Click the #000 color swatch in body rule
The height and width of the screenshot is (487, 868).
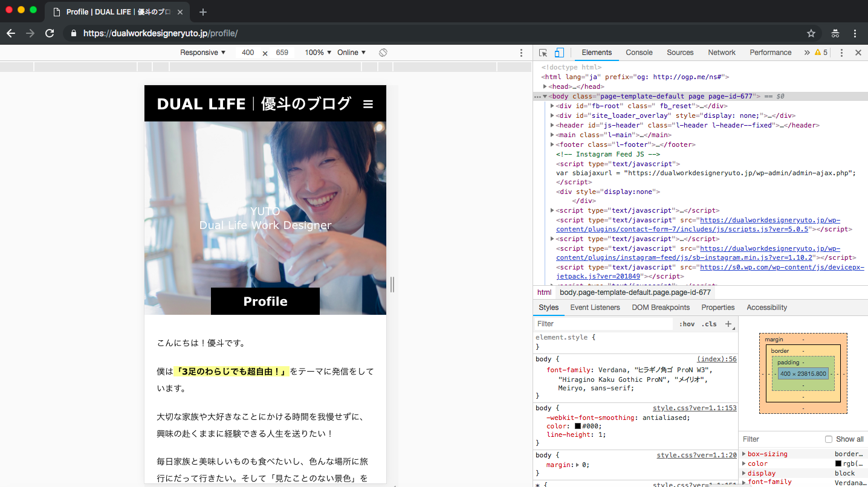[577, 426]
